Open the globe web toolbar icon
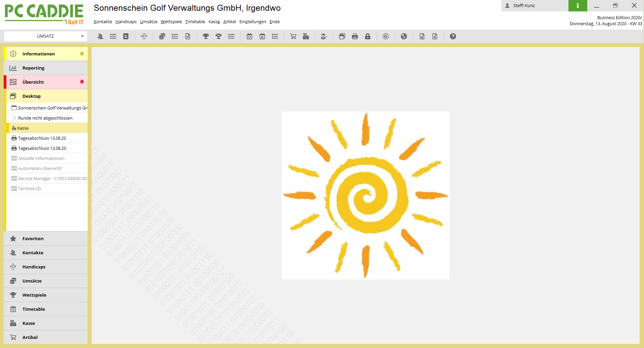 pos(404,36)
